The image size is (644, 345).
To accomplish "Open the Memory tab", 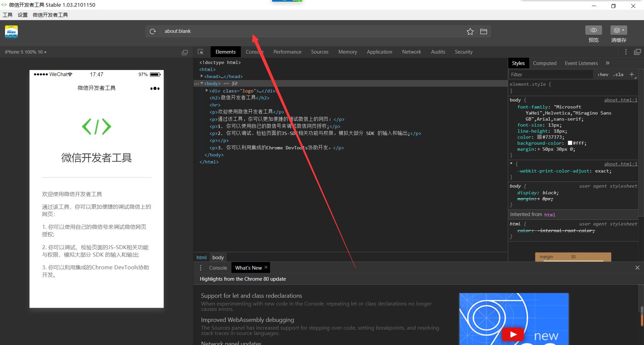I will point(347,52).
